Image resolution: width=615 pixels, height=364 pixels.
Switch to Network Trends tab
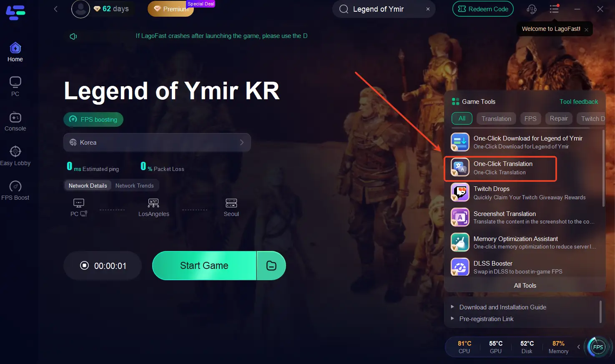pyautogui.click(x=134, y=186)
